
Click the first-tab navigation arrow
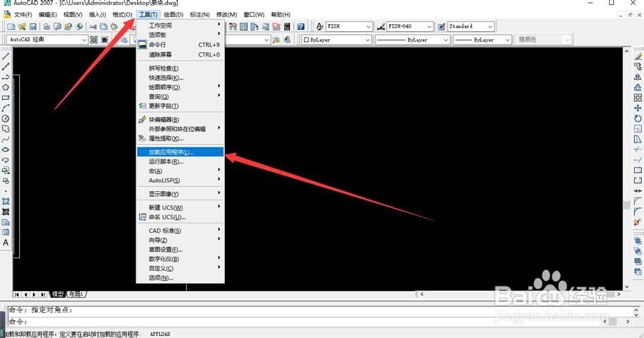point(17,295)
